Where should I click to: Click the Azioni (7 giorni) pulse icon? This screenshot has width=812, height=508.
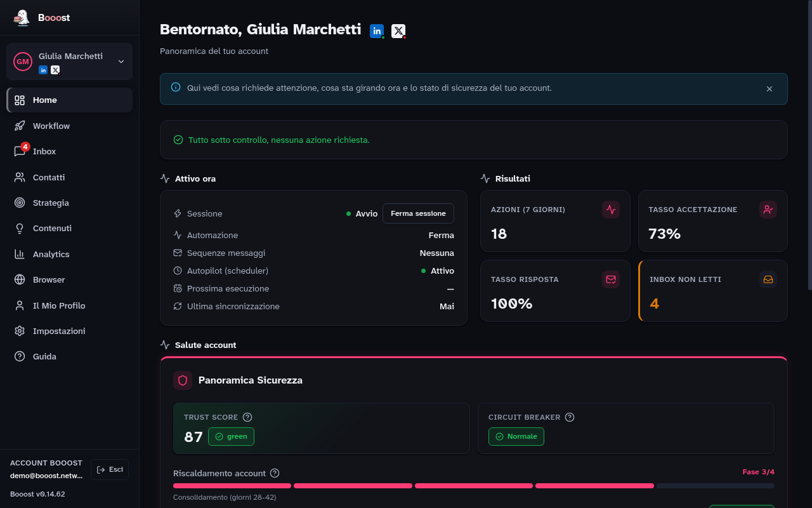point(611,210)
